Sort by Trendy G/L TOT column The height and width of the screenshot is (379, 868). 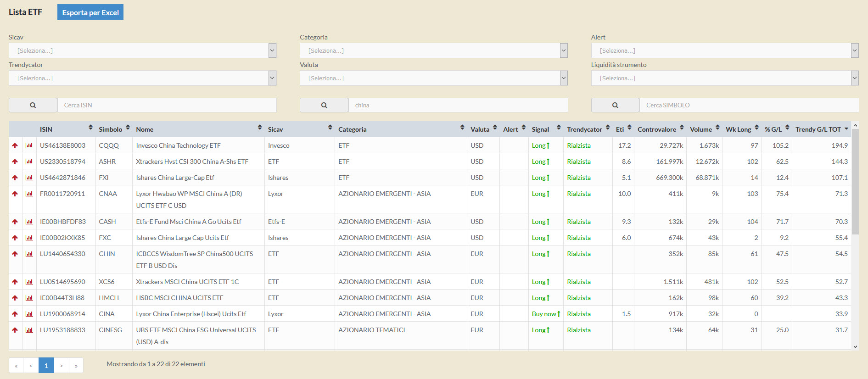818,129
